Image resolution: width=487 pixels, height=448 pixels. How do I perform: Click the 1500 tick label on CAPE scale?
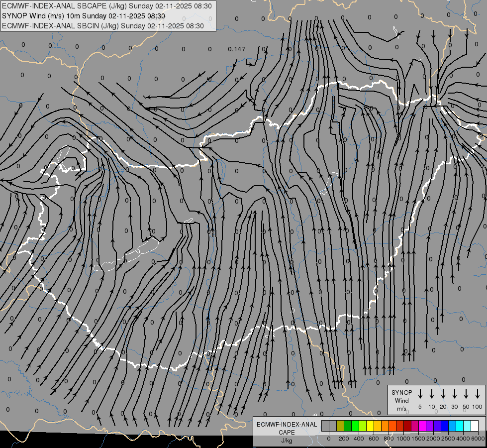[x=418, y=439]
